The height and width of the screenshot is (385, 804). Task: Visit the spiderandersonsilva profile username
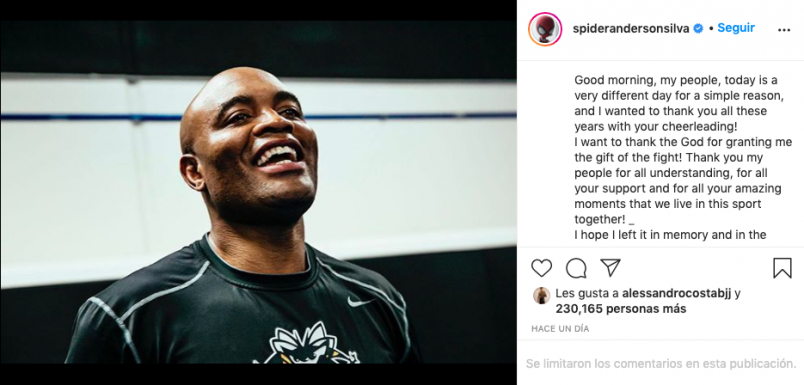tap(631, 29)
